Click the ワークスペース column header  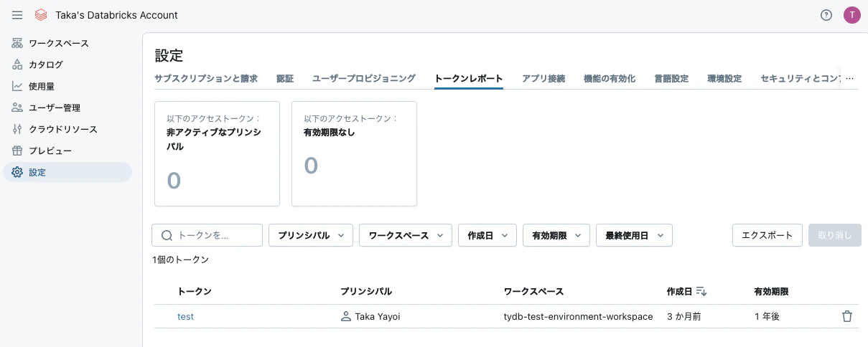[534, 292]
